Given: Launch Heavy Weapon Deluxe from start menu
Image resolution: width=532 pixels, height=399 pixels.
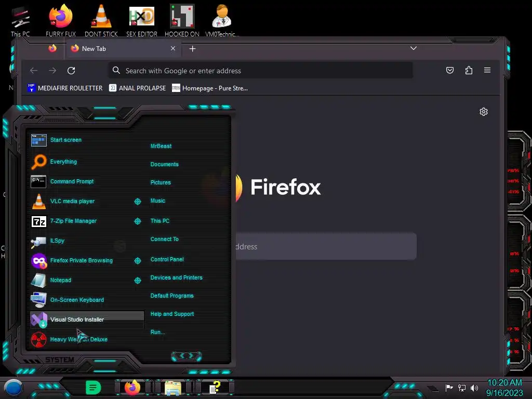Looking at the screenshot, I should pyautogui.click(x=87, y=339).
